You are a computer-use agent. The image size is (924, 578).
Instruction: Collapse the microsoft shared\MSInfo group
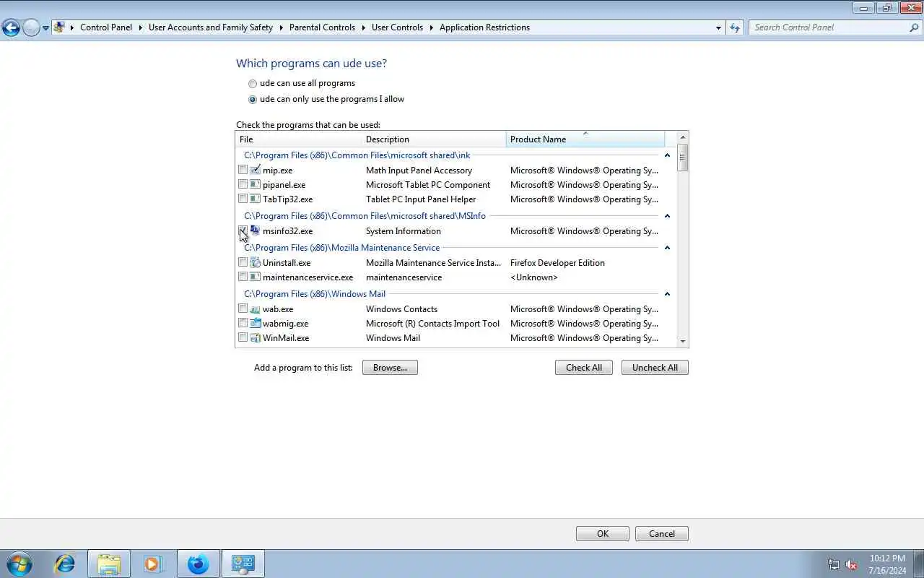tap(667, 216)
